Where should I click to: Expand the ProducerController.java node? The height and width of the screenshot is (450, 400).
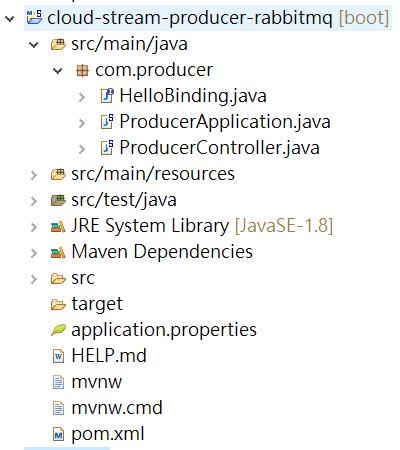coord(82,149)
